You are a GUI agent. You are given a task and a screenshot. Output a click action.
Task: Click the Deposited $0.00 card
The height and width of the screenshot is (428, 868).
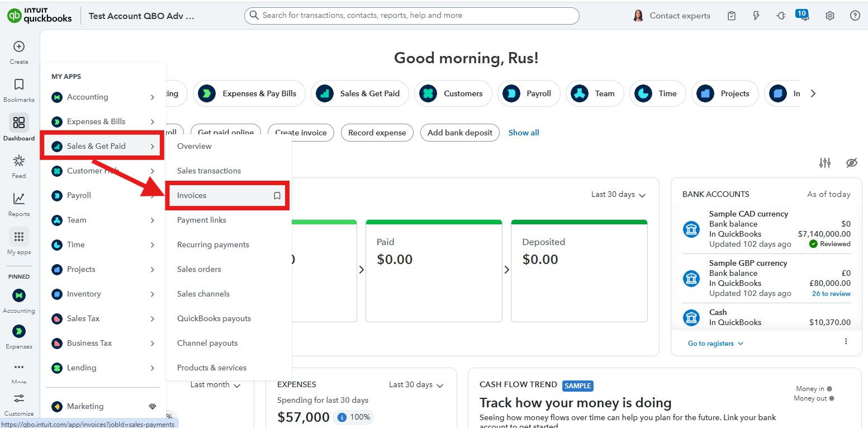(x=579, y=271)
